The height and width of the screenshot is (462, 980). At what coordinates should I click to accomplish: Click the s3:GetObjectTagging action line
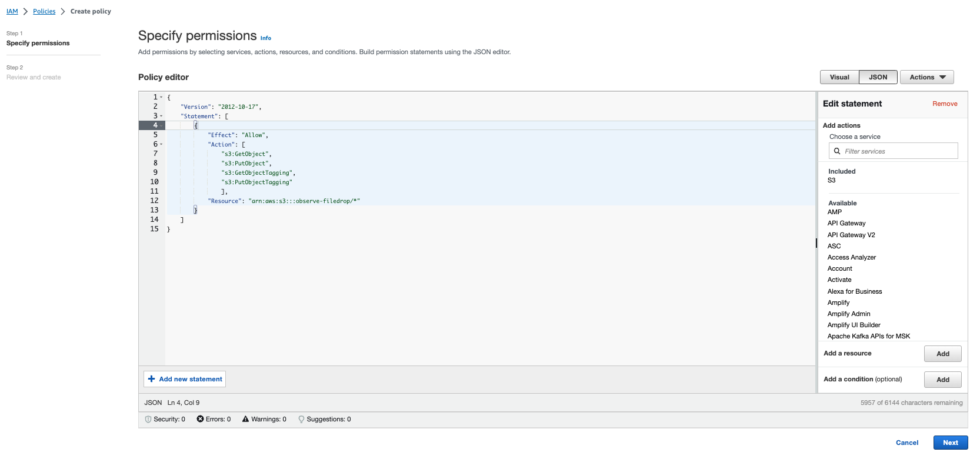coord(258,172)
